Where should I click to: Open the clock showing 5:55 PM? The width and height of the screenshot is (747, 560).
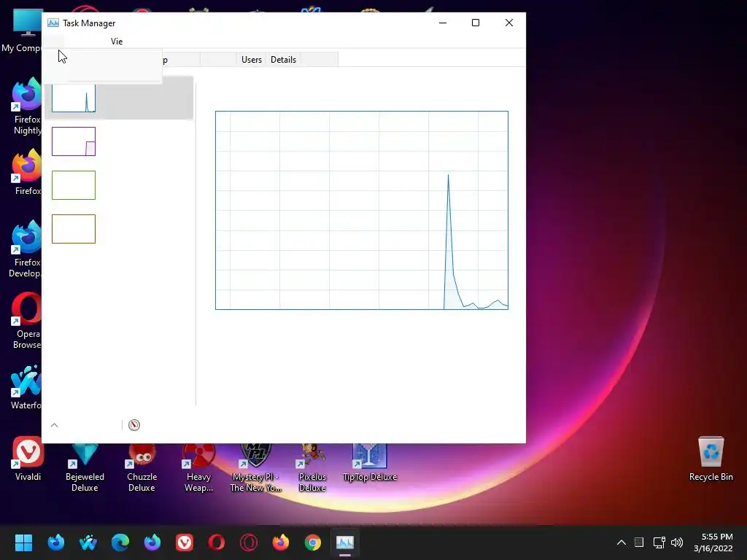(x=713, y=542)
